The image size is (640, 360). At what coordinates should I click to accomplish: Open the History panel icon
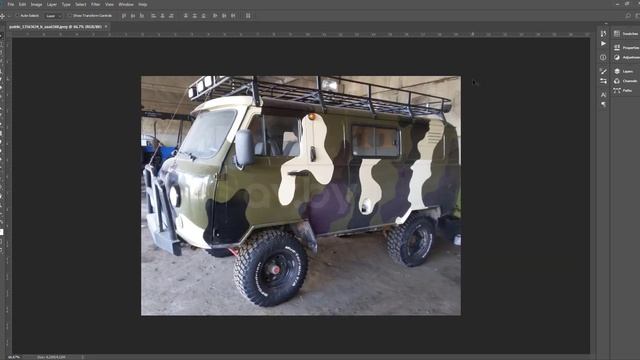point(603,34)
